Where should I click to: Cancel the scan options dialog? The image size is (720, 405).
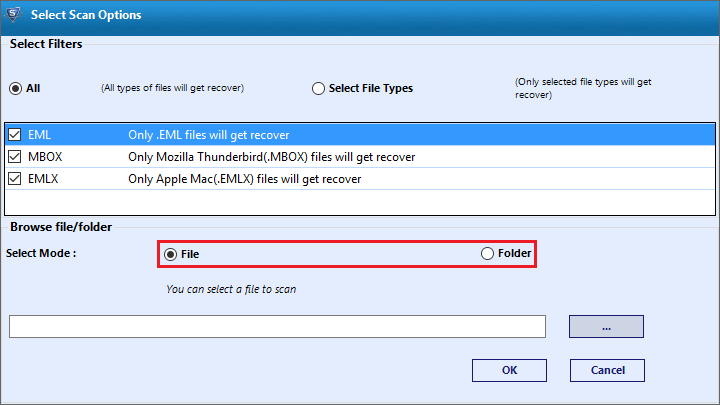tap(607, 370)
